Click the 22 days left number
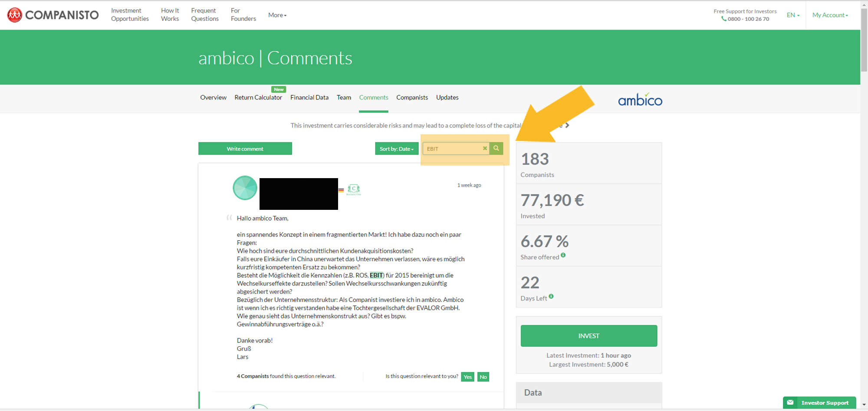 pos(530,283)
